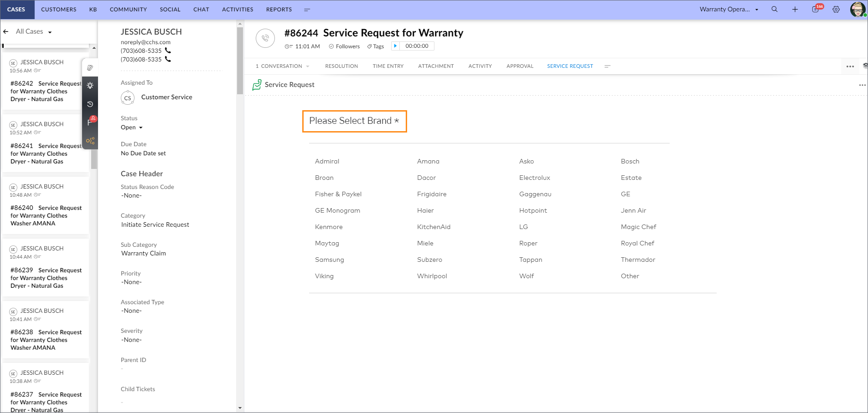The width and height of the screenshot is (868, 413).
Task: Start the case timer play button
Action: [x=395, y=46]
